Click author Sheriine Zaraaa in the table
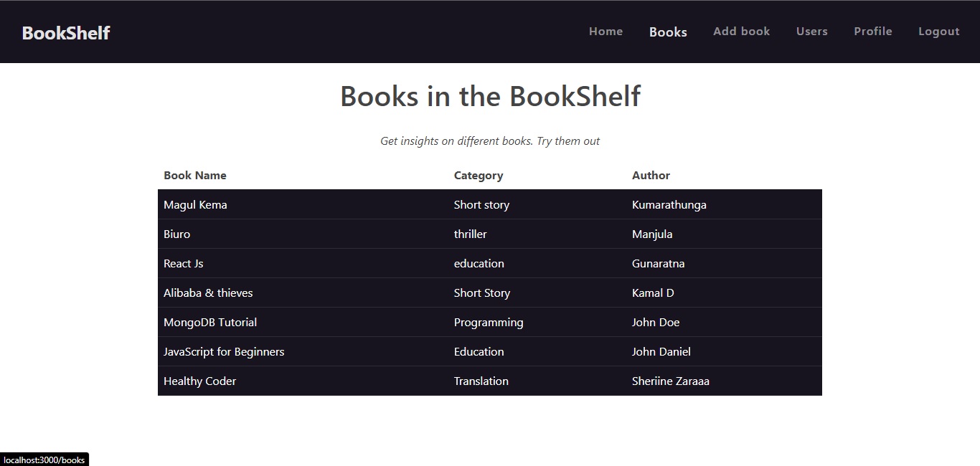This screenshot has height=466, width=980. point(671,381)
